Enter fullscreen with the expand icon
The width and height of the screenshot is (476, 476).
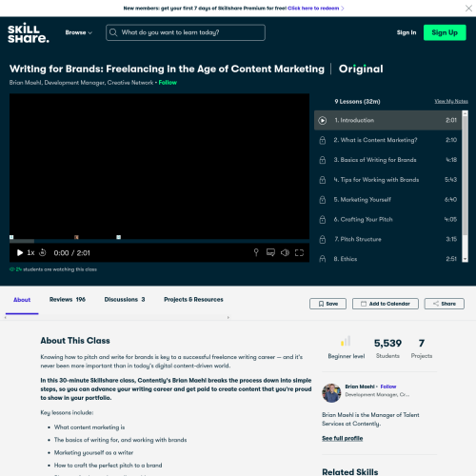pos(299,252)
